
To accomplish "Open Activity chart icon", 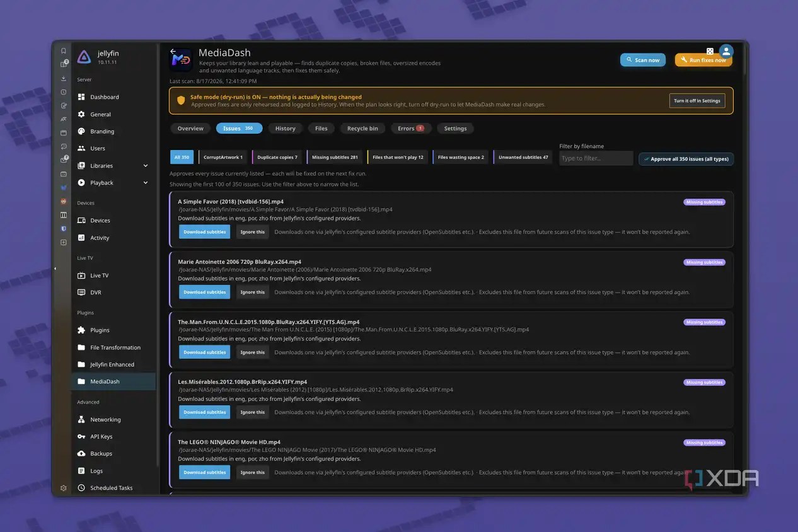I will (x=81, y=238).
